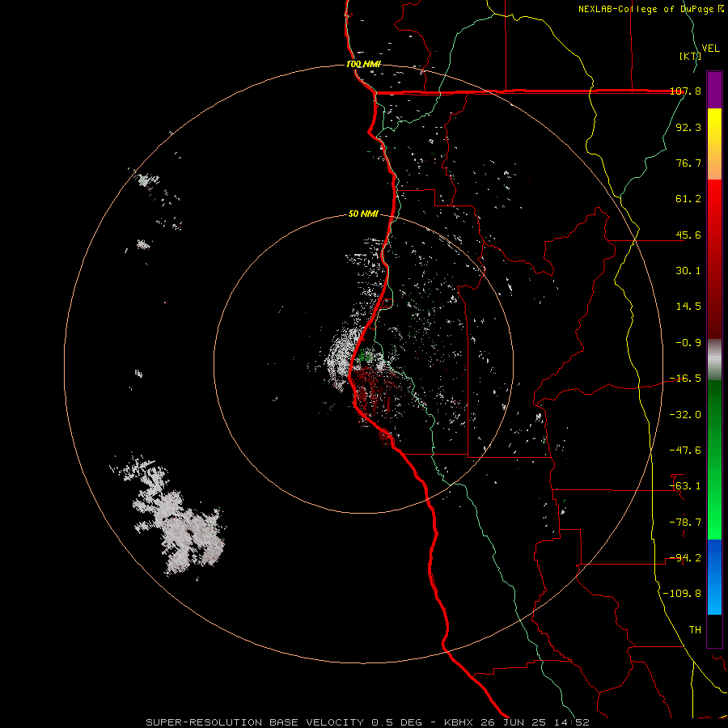The image size is (728, 728).
Task: Click the green inbound velocity patch near the radar
Action: click(366, 356)
